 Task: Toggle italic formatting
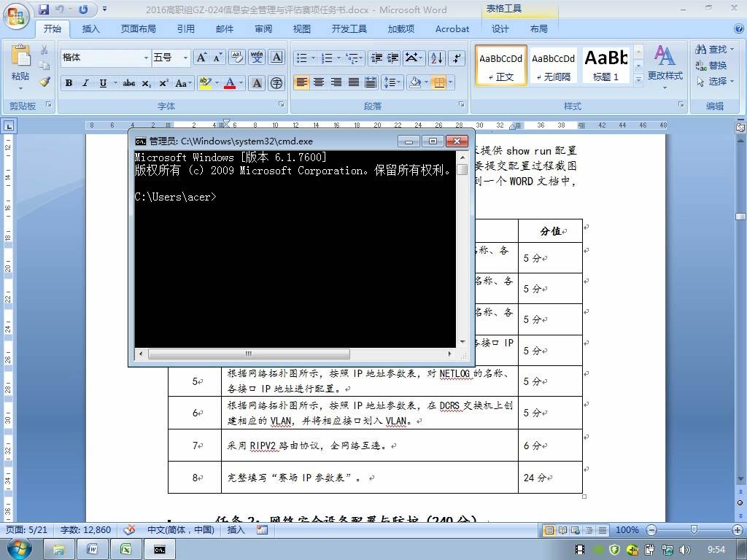pyautogui.click(x=86, y=83)
